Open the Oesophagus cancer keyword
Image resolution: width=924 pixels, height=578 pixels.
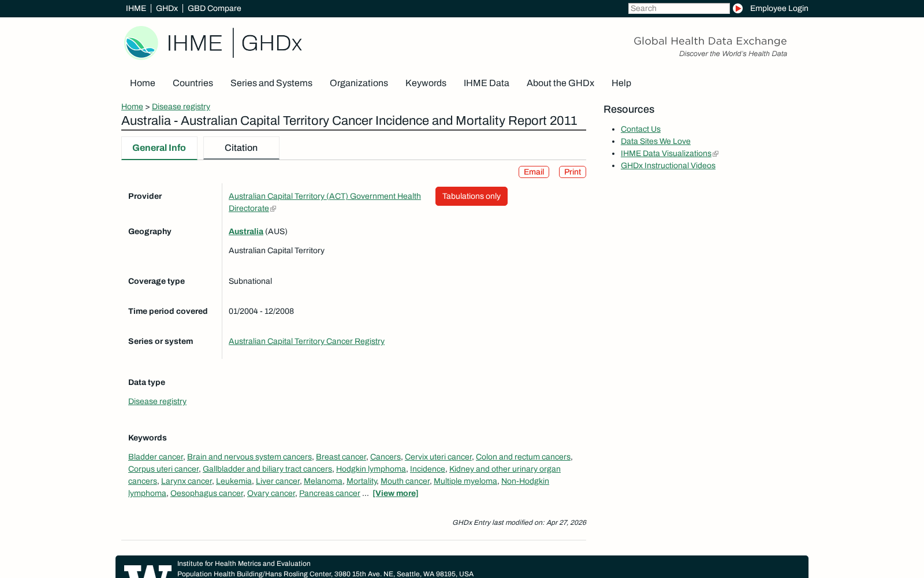click(x=207, y=493)
